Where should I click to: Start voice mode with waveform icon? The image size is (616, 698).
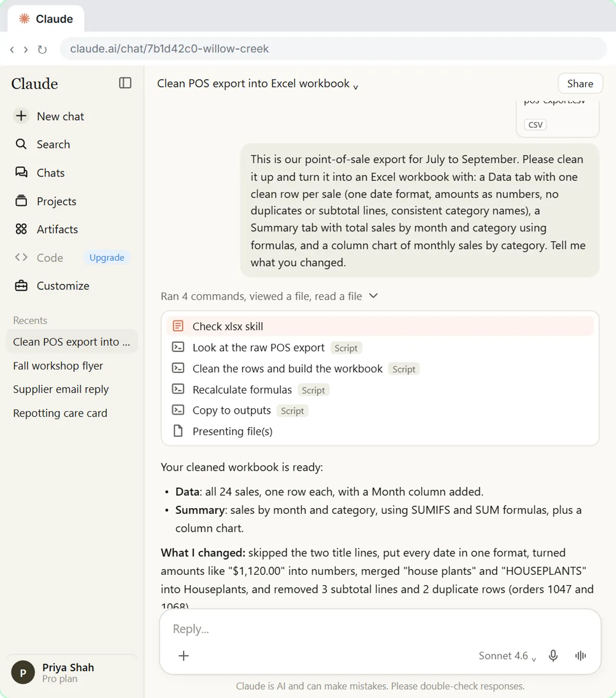coord(581,655)
